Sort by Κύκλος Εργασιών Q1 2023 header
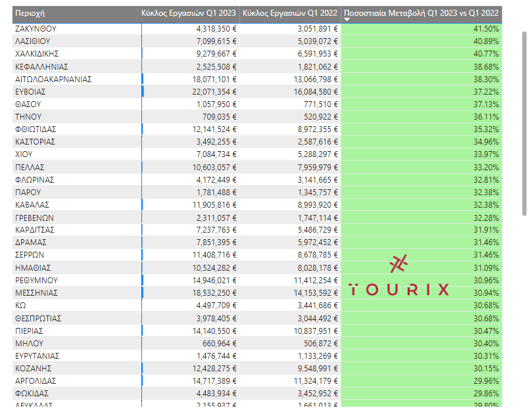 189,13
